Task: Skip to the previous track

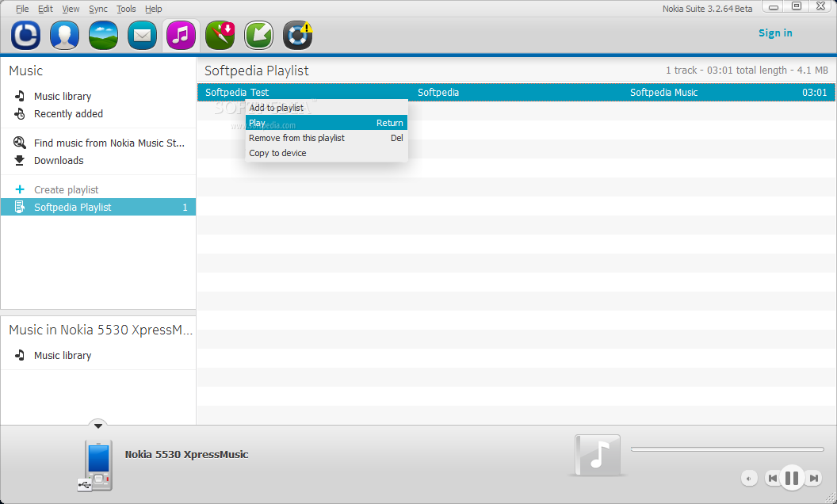Action: click(772, 479)
